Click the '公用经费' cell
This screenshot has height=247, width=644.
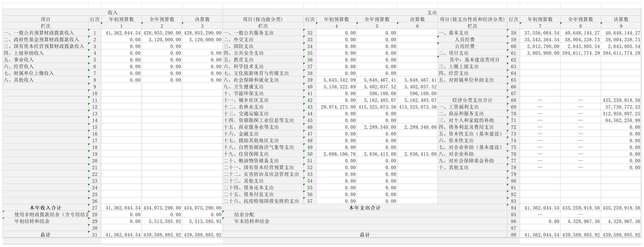[x=472, y=46]
